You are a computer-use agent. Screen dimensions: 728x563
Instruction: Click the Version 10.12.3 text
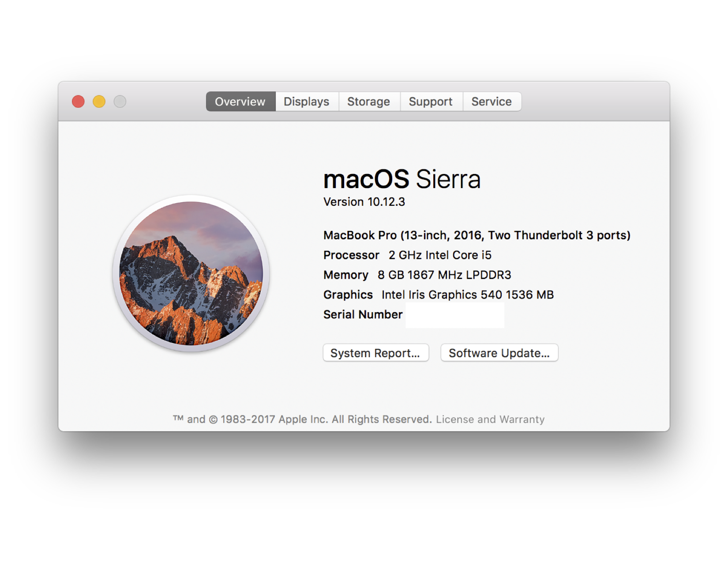364,202
